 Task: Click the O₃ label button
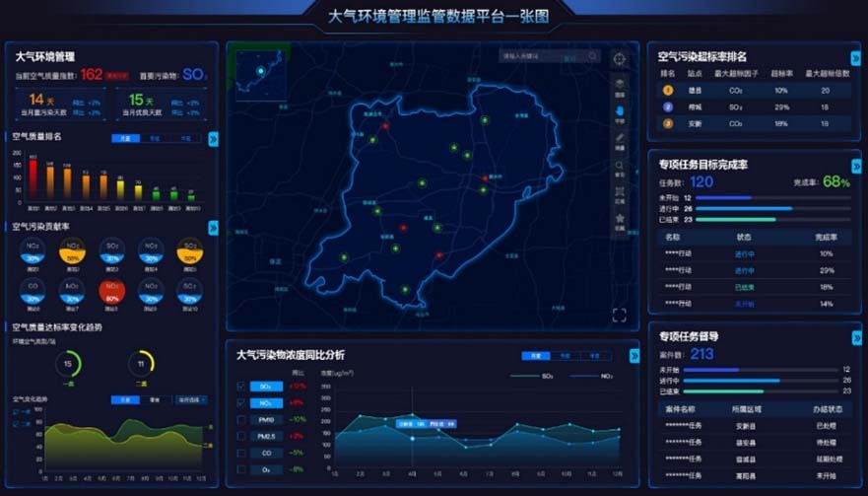[266, 469]
